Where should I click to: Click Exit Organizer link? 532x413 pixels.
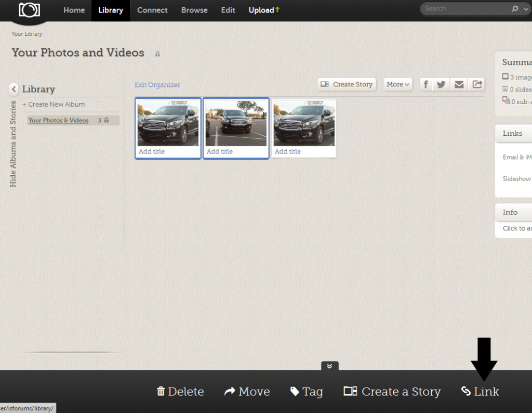pyautogui.click(x=157, y=85)
